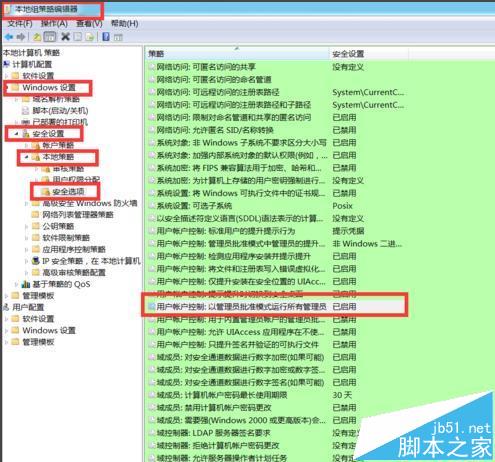
Task: Click the Forward arrow toolbar icon
Action: [21, 37]
